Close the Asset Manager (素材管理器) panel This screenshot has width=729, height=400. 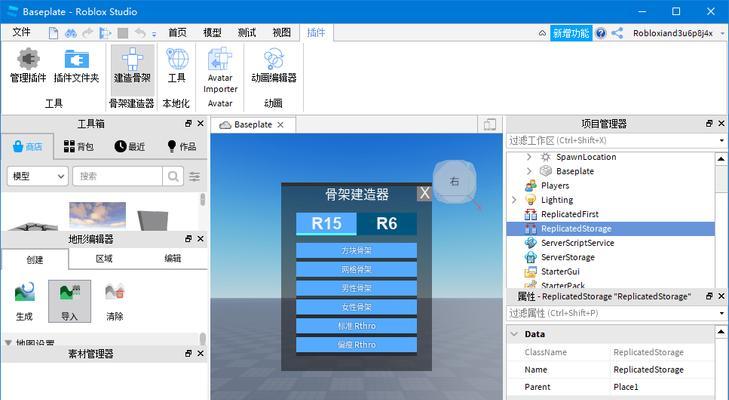click(200, 353)
